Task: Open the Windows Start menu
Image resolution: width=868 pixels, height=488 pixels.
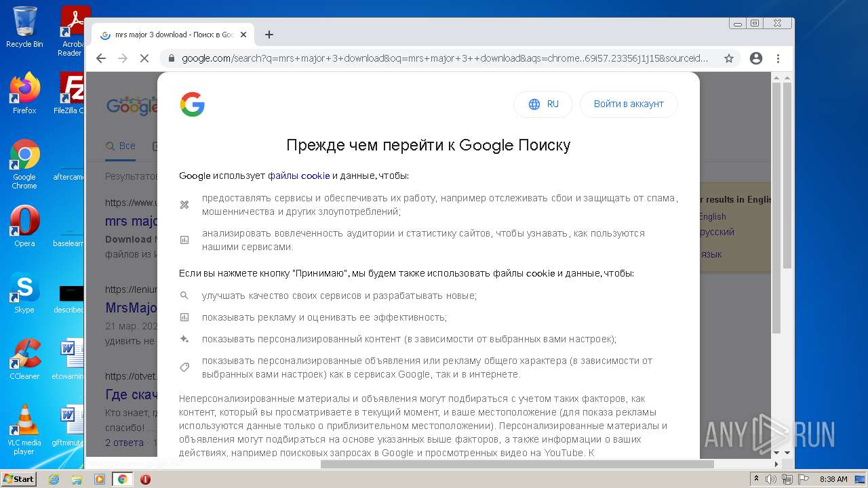Action: point(19,479)
